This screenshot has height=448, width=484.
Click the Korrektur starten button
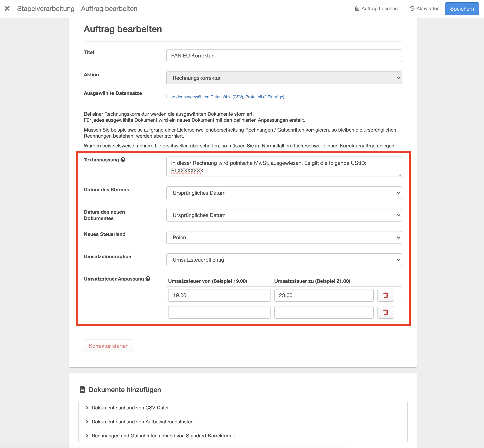point(108,346)
